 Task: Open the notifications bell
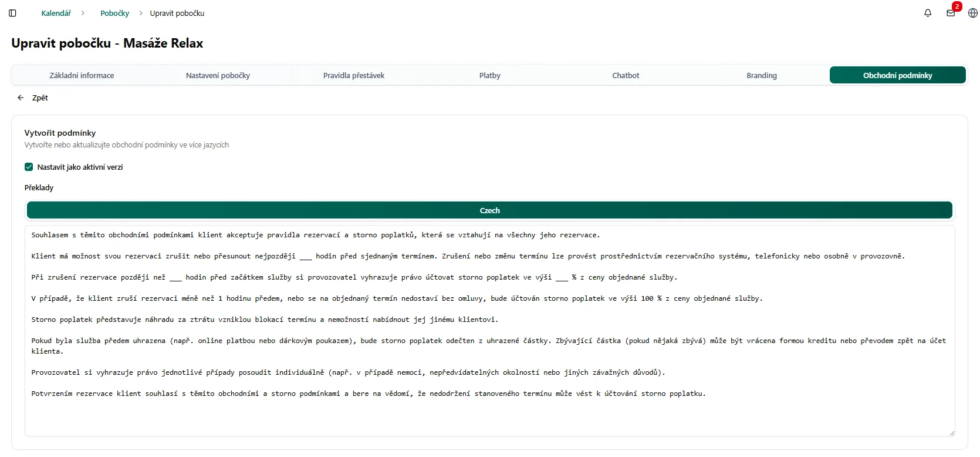(x=928, y=13)
